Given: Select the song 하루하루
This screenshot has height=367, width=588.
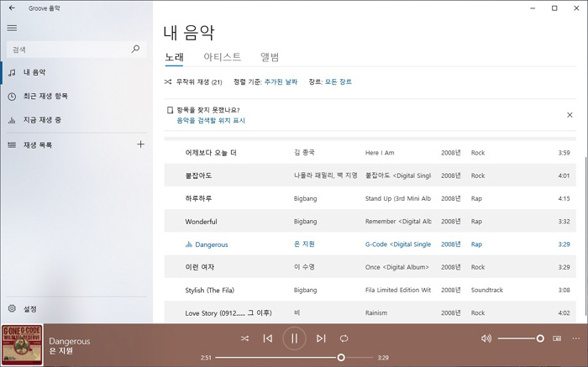Looking at the screenshot, I should 198,198.
